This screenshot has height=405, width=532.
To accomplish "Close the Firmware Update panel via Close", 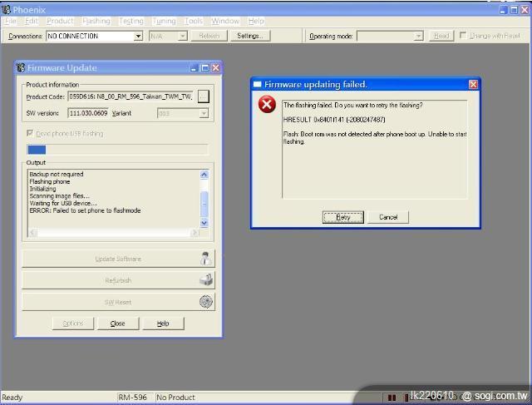I will point(118,324).
